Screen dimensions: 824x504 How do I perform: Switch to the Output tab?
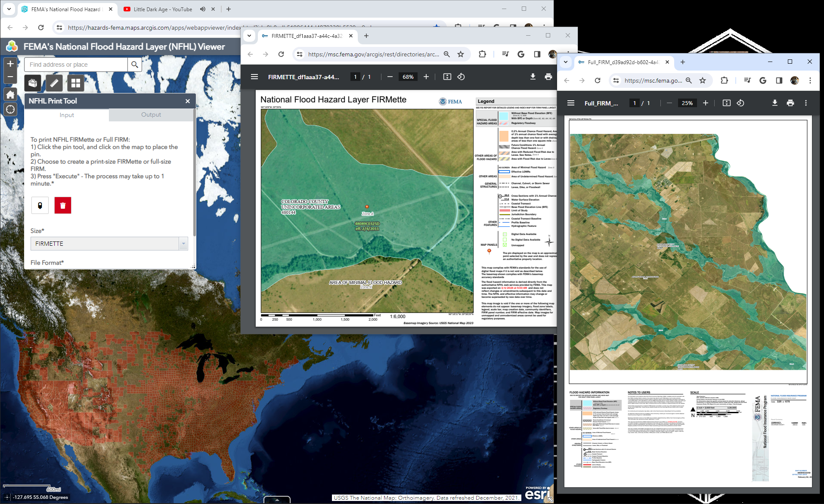tap(151, 115)
